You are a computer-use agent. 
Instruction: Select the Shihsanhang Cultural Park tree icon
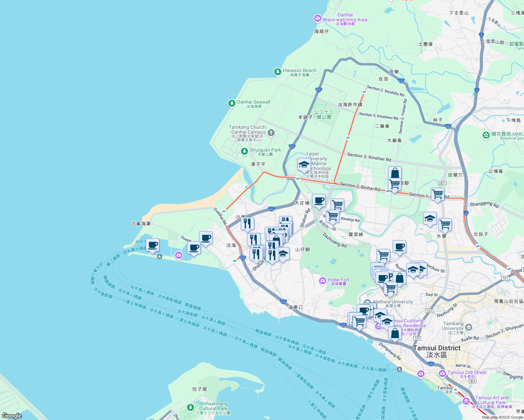[190, 407]
